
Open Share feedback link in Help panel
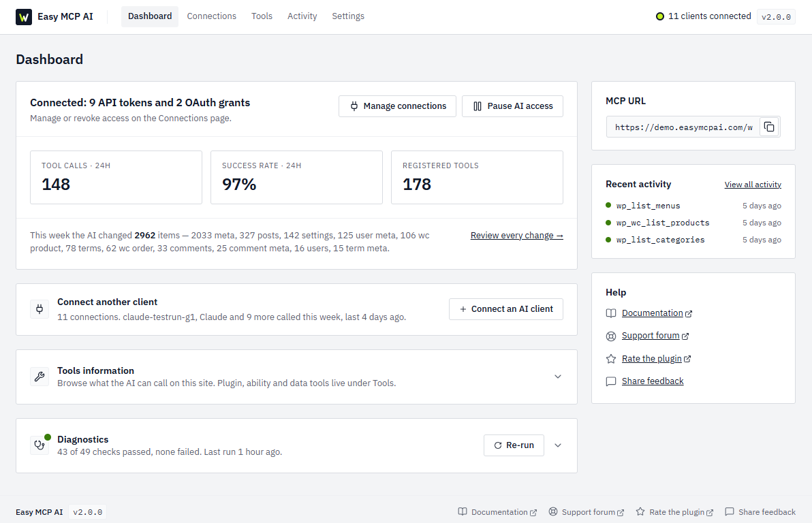point(653,381)
